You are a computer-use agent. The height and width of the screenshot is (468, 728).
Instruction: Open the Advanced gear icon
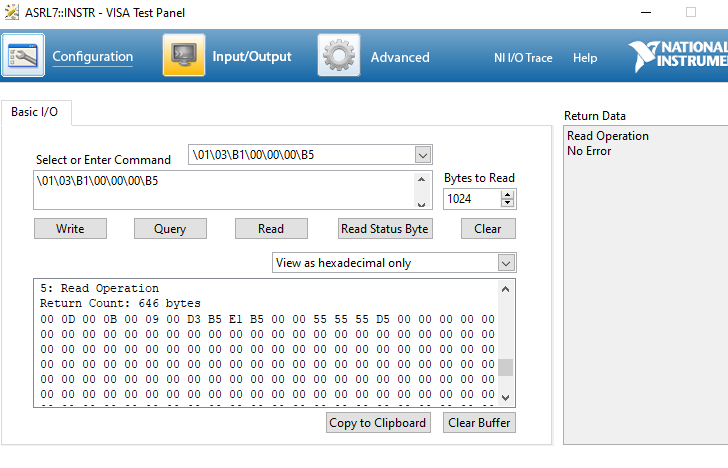339,55
